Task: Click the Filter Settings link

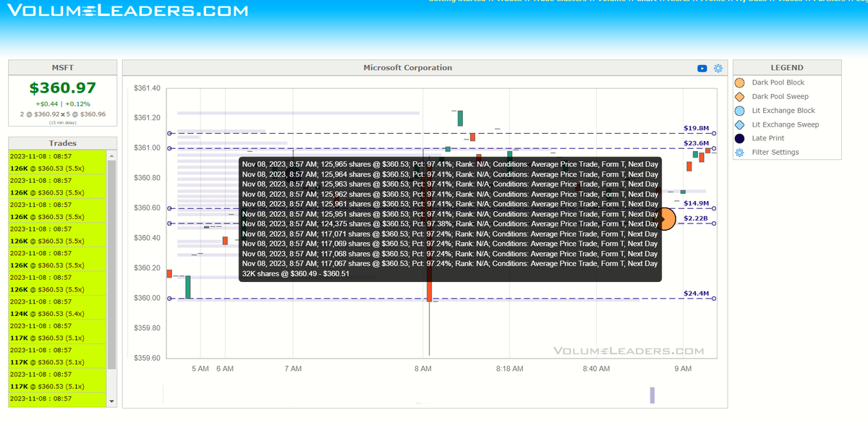Action: 775,153
